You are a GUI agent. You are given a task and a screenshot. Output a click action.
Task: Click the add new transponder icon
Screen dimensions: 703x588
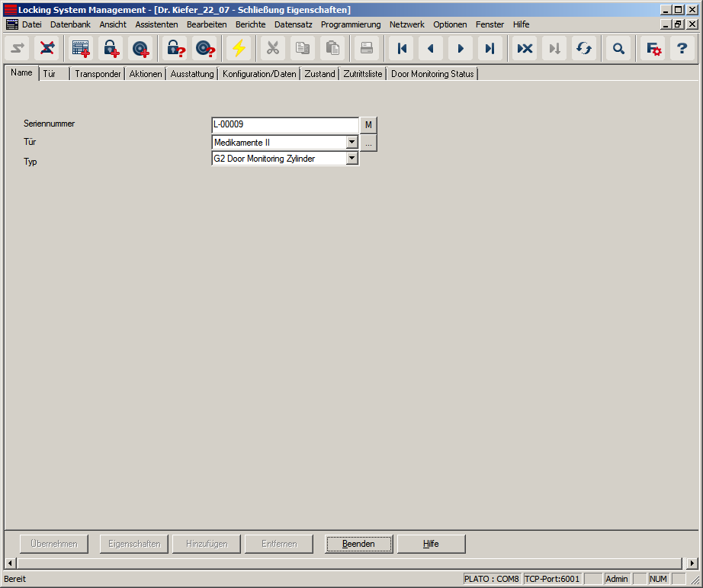click(x=140, y=49)
